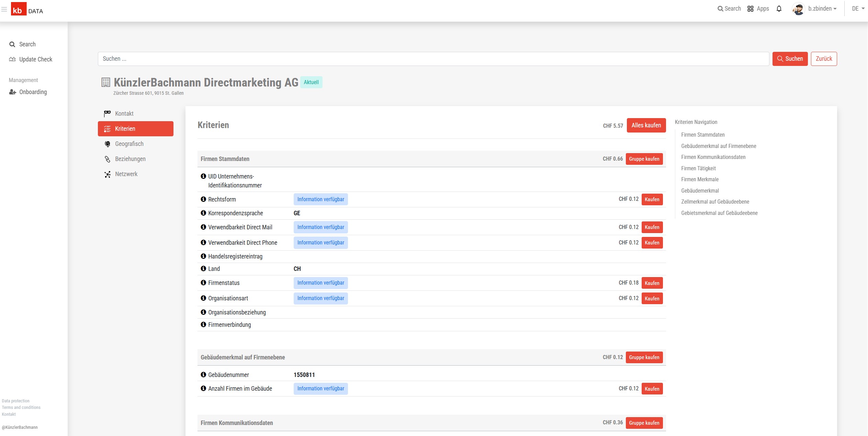Open the DE language dropdown

858,9
